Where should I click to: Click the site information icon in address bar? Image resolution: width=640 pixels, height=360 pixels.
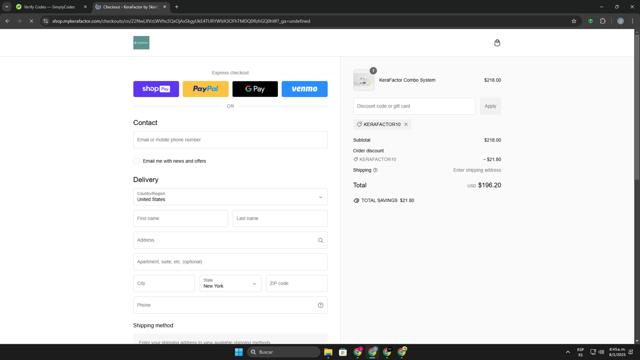tap(46, 21)
